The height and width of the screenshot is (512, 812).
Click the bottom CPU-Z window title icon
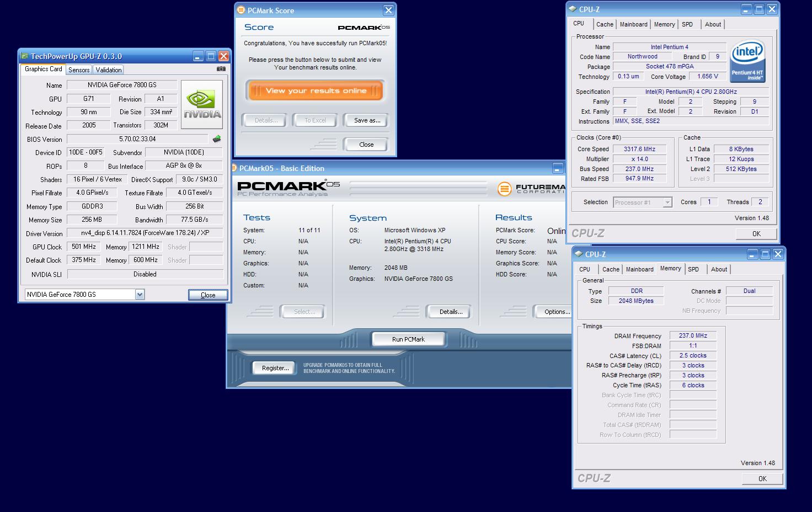[x=579, y=254]
